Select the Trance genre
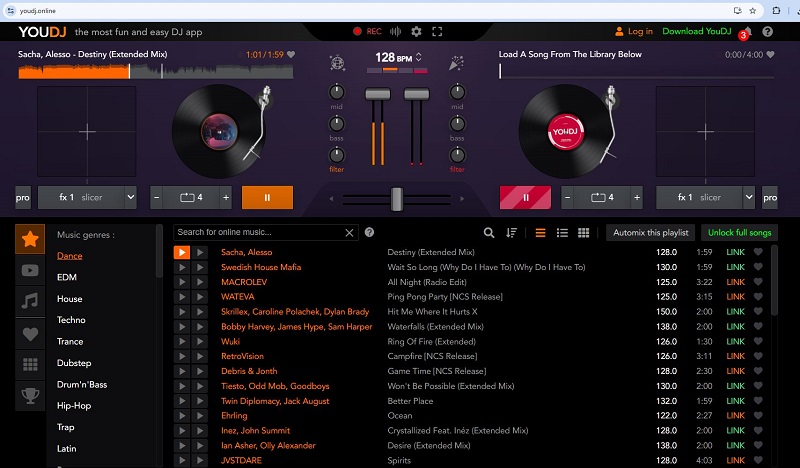This screenshot has width=800, height=468. [x=70, y=341]
